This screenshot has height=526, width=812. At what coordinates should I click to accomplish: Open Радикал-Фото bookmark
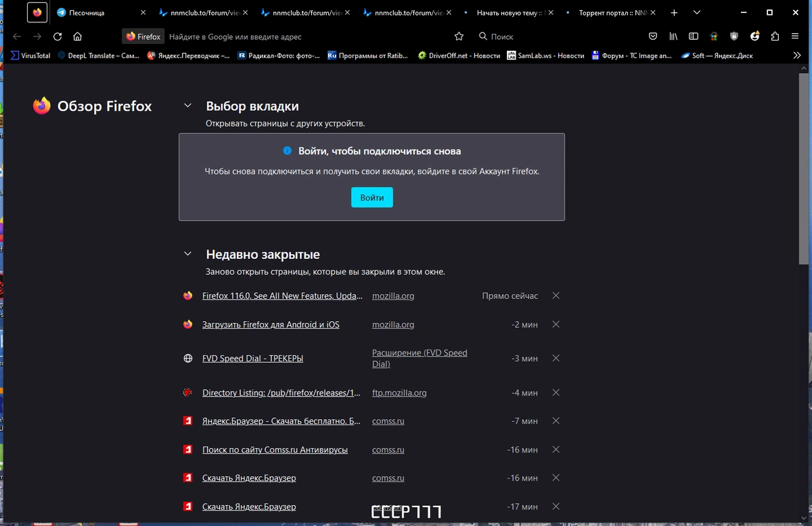(279, 55)
